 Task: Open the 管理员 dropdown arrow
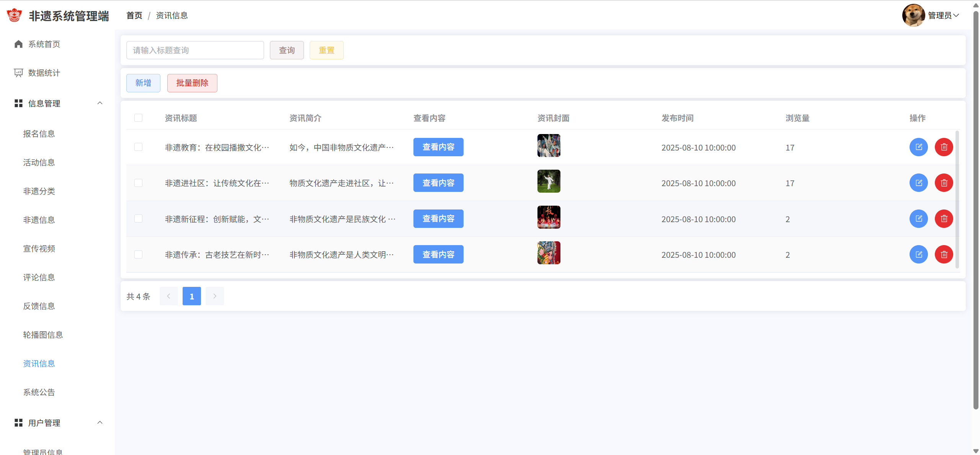click(x=956, y=15)
